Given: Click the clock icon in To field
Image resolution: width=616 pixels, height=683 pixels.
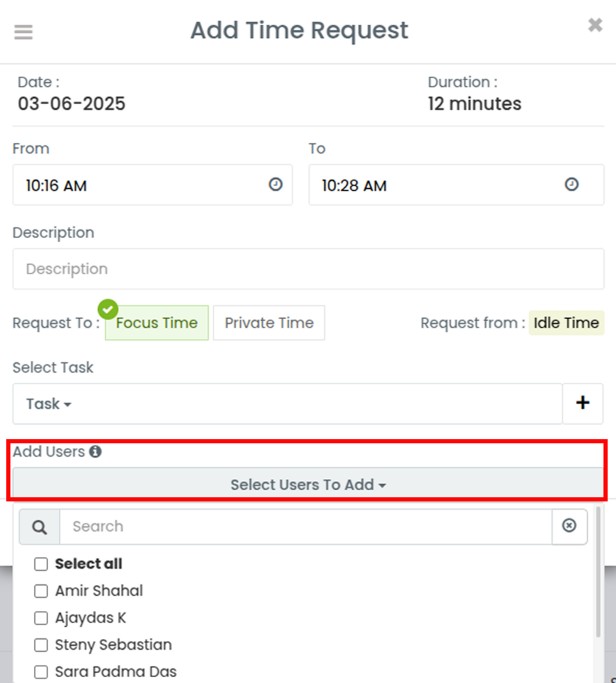Looking at the screenshot, I should (571, 184).
